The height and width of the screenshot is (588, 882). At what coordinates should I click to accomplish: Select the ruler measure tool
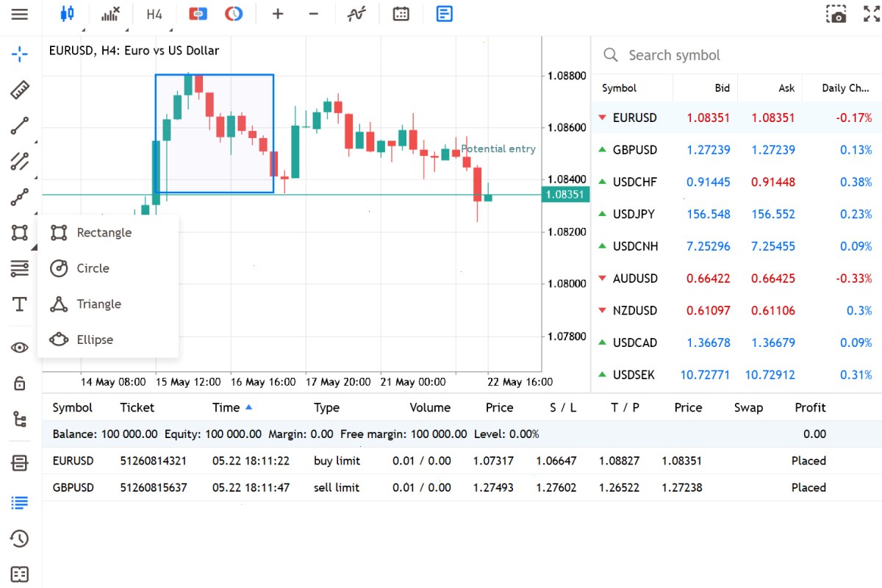pos(20,90)
